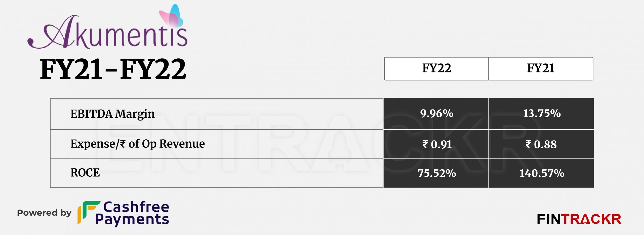Viewport: 644px width, 235px height.
Task: Click the Akumentis butterfly logo icon
Action: point(171,16)
